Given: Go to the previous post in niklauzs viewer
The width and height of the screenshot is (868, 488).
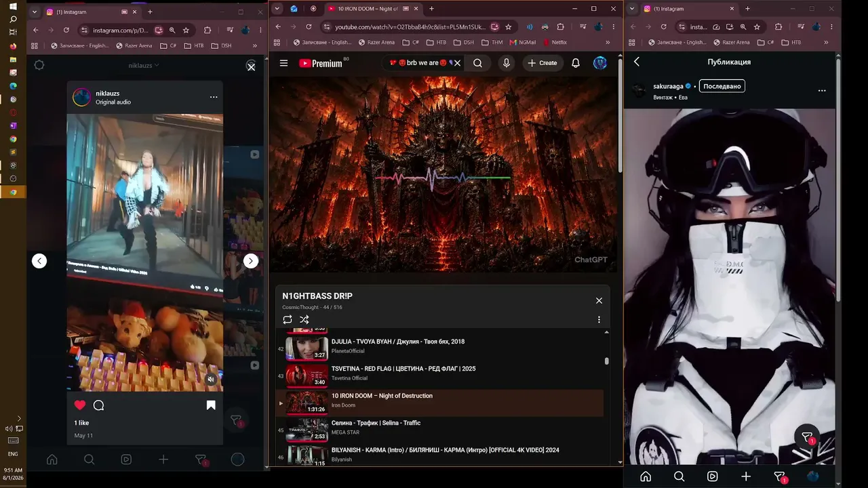Looking at the screenshot, I should [39, 261].
